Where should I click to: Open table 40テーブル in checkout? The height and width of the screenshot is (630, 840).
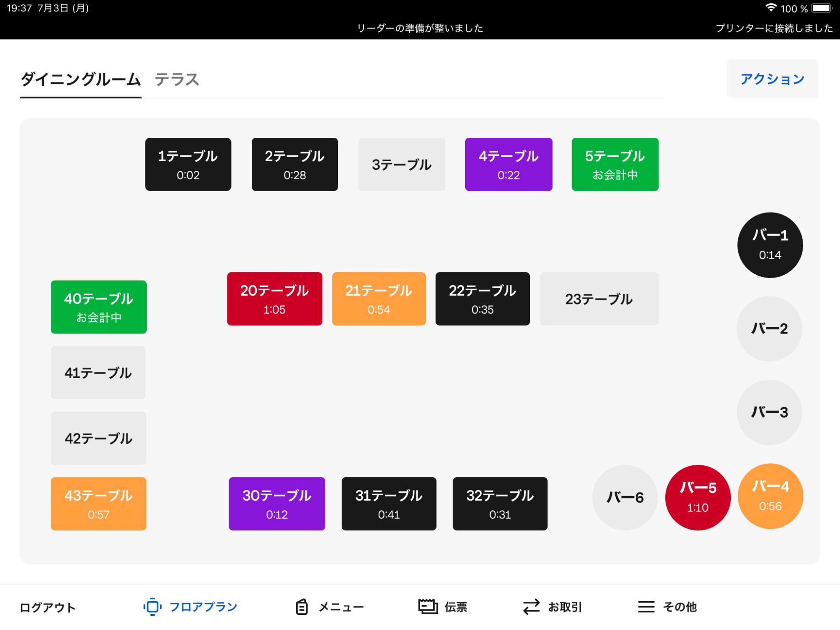pyautogui.click(x=98, y=307)
